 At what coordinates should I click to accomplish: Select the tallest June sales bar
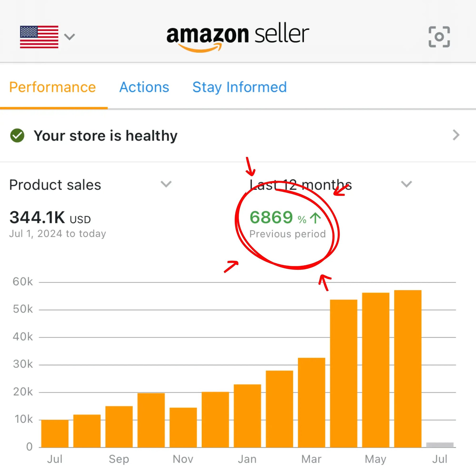click(x=407, y=368)
